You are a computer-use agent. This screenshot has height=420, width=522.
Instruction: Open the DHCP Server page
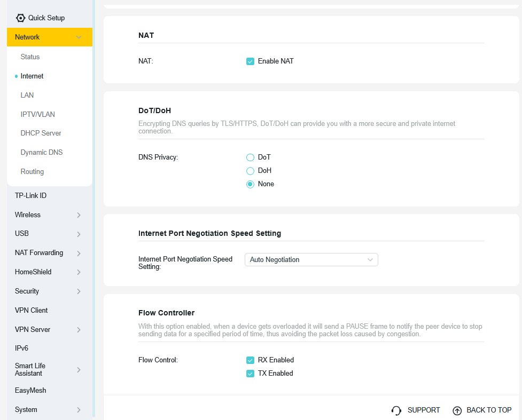pos(41,133)
